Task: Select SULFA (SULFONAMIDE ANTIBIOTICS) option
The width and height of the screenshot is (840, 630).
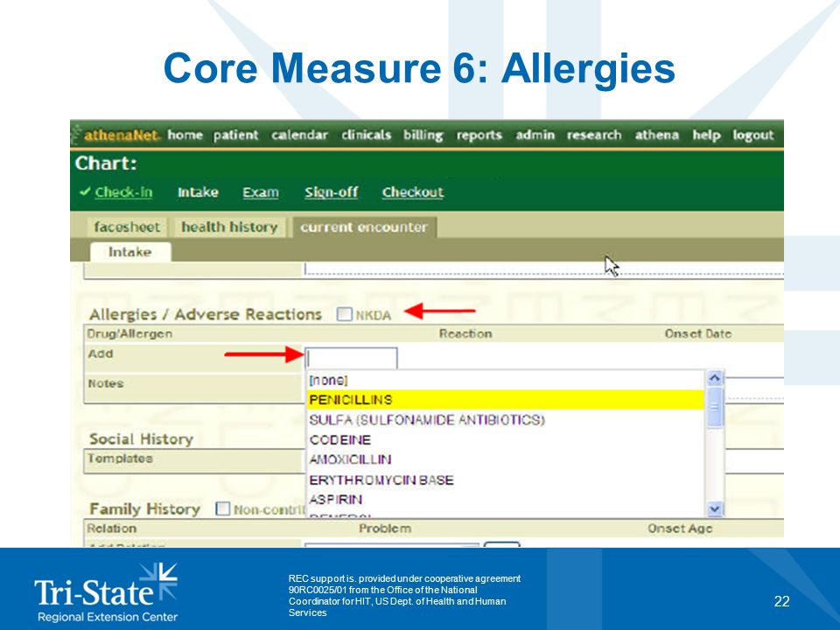Action: tap(506, 419)
